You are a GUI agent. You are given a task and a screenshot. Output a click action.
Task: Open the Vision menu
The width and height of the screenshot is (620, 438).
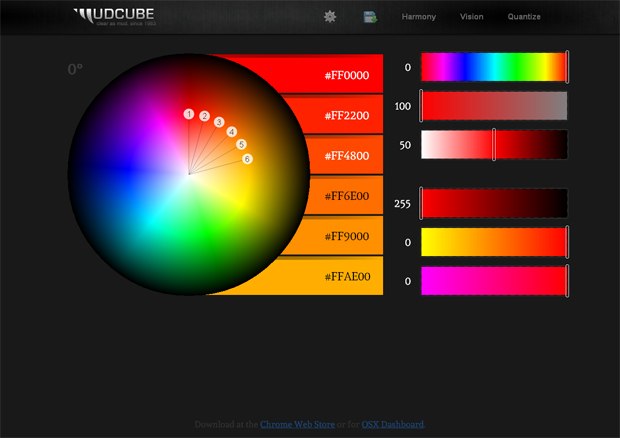471,17
